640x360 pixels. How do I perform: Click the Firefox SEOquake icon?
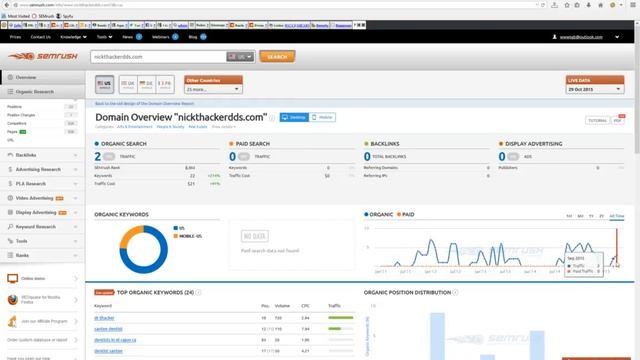tap(13, 300)
